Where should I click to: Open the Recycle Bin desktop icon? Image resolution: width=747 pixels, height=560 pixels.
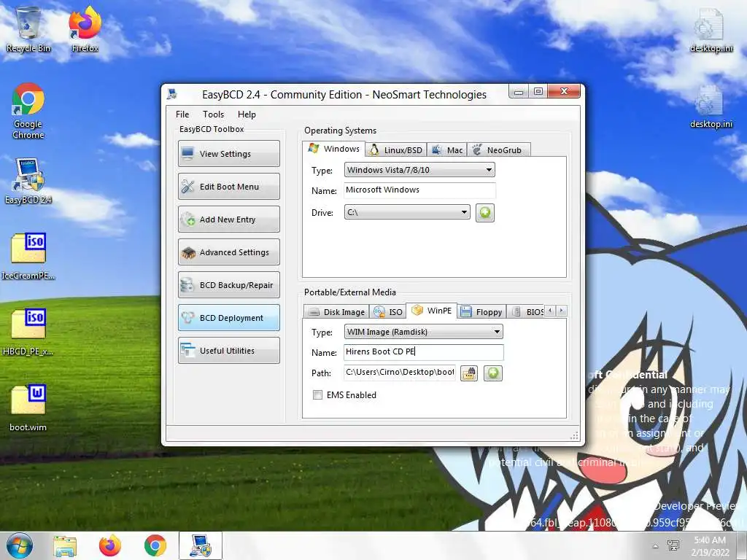coord(28,29)
